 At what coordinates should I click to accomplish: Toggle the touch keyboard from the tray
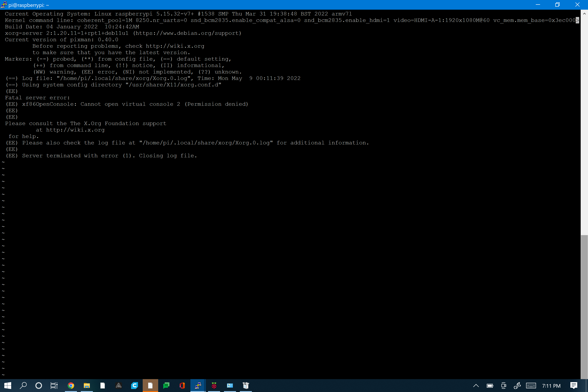[x=531, y=386]
